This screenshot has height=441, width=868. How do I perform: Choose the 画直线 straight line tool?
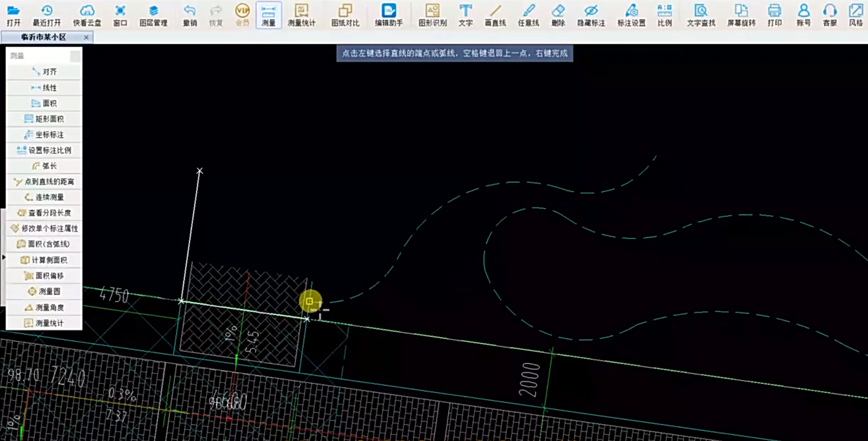coord(495,15)
